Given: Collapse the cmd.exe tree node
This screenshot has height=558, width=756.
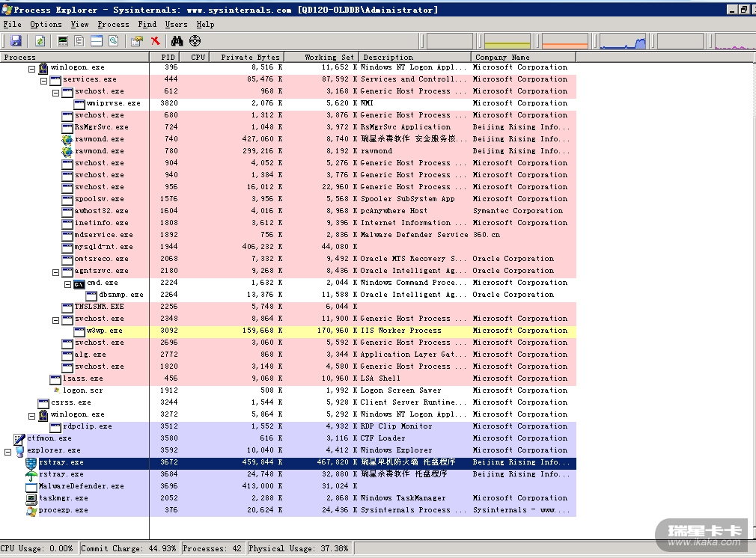Looking at the screenshot, I should tap(68, 283).
